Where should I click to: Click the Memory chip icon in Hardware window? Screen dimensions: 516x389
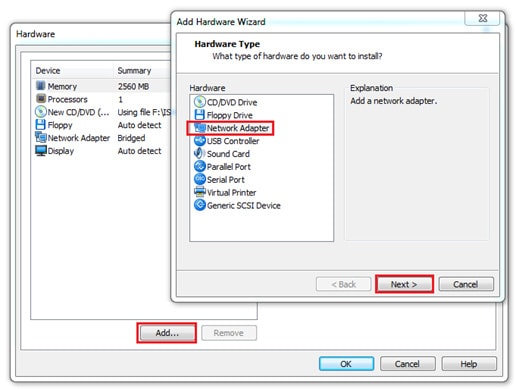pos(41,86)
